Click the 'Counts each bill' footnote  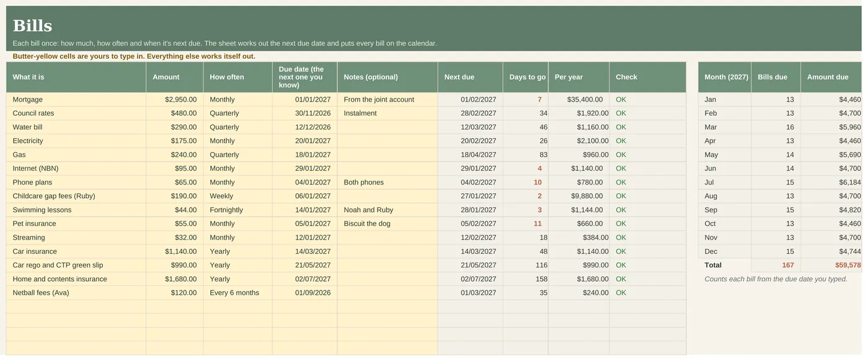[x=776, y=279]
